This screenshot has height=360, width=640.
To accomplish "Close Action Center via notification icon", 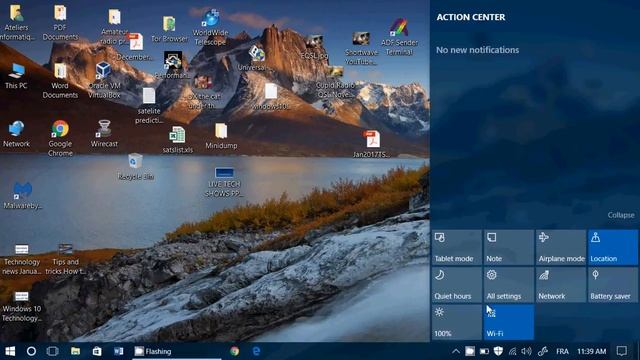I will 622,351.
